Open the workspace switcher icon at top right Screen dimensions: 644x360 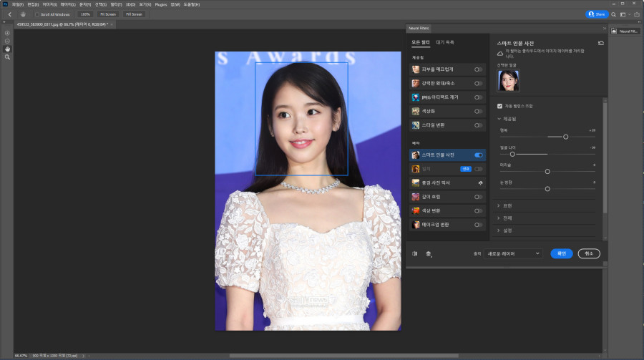pyautogui.click(x=623, y=14)
